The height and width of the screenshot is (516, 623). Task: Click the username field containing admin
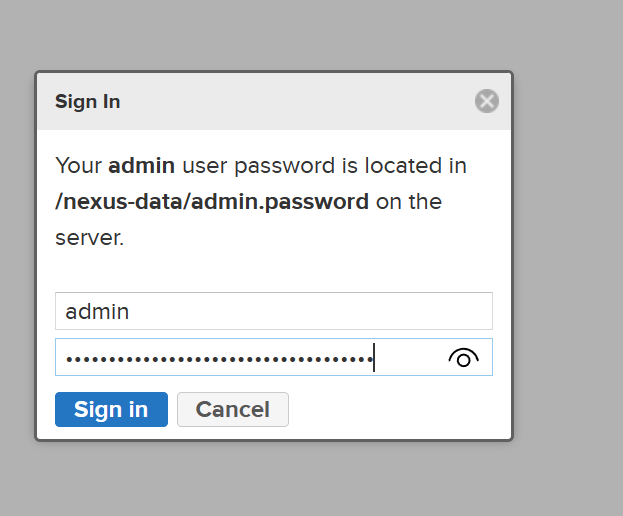pyautogui.click(x=273, y=311)
